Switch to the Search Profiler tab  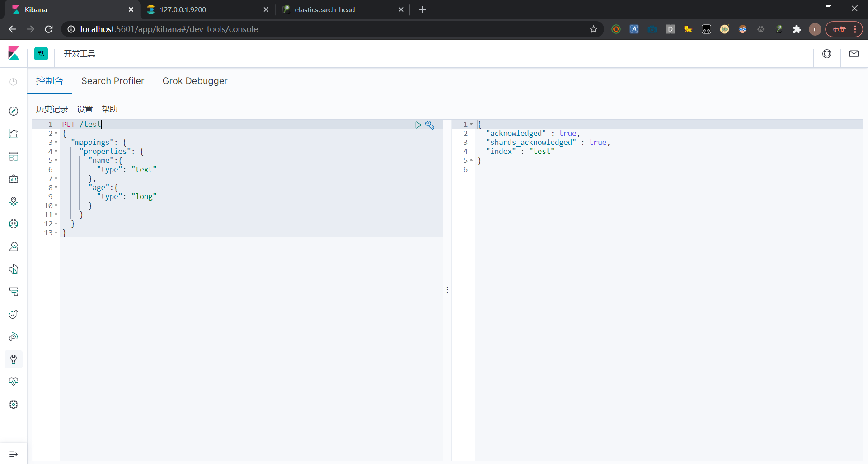pos(113,81)
